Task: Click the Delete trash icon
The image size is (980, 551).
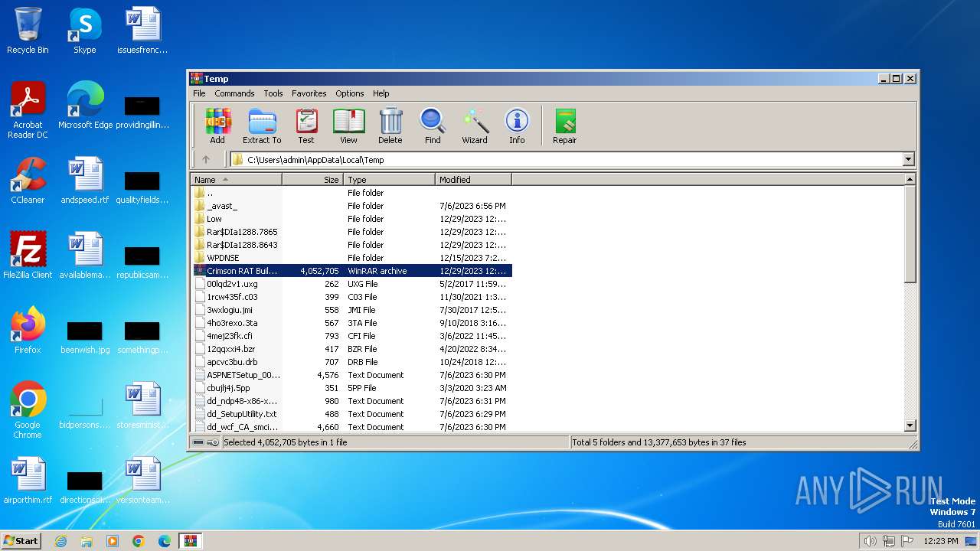Action: 390,126
